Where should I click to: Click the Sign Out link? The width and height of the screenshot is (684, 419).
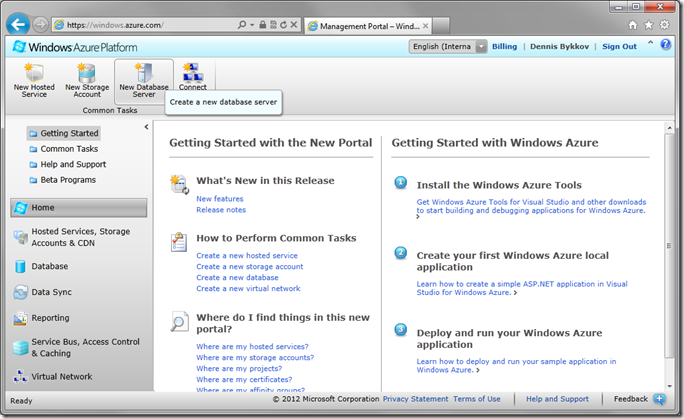[619, 46]
